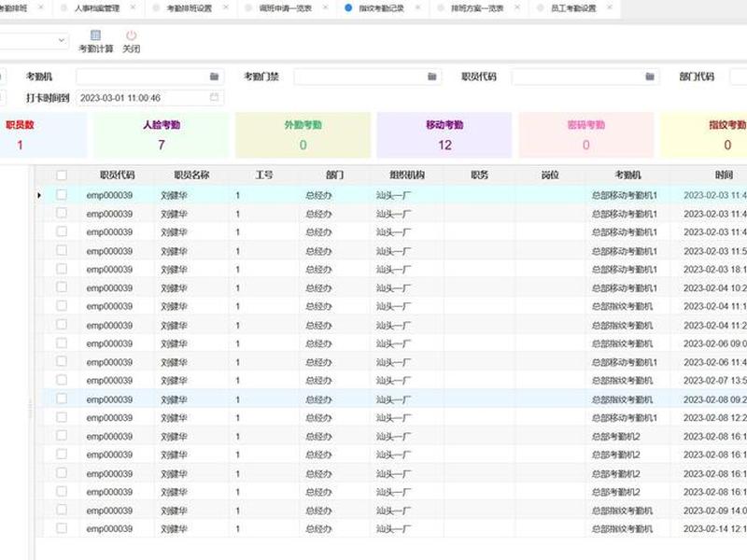This screenshot has height=560, width=747.
Task: Click 总部指纹考勤机 in the 2023-02-09 row
Action: pyautogui.click(x=622, y=511)
